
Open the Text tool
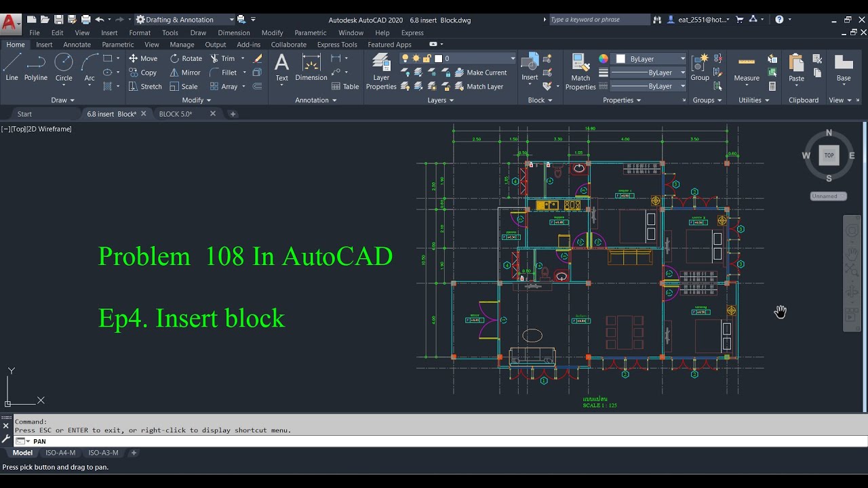(x=281, y=68)
